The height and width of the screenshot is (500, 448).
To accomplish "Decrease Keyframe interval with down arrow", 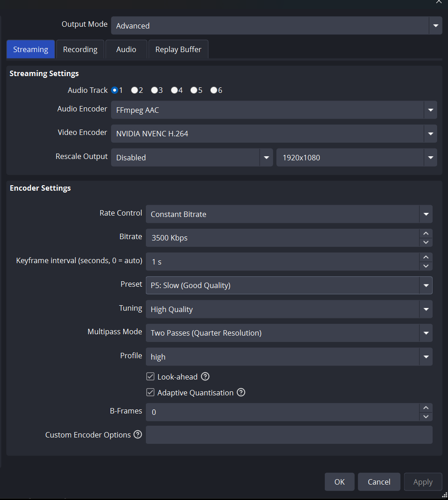I will (426, 266).
